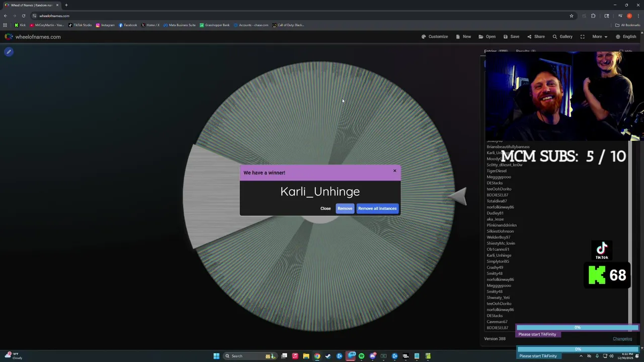Open the TikTok Studio bookmark
Viewport: 644px width, 362px height.
click(80, 25)
